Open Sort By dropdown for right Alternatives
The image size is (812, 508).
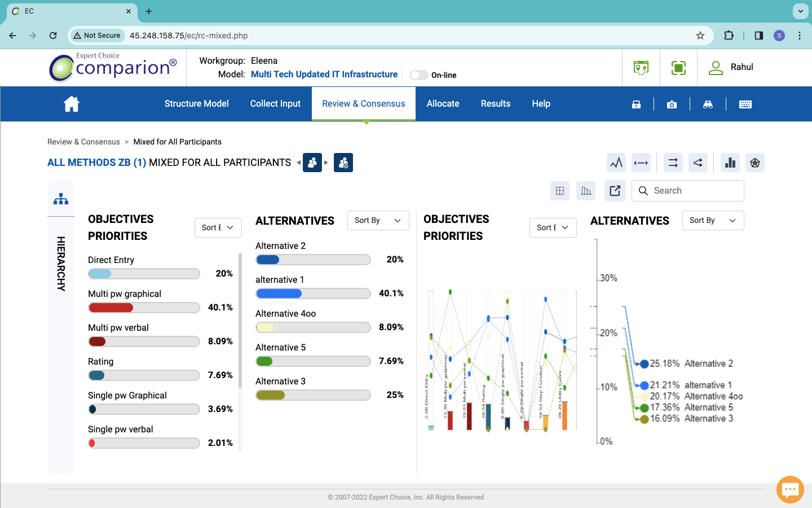coord(713,221)
